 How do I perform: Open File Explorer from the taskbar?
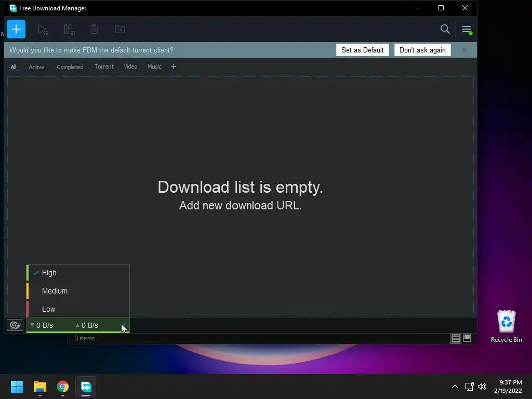(39, 387)
